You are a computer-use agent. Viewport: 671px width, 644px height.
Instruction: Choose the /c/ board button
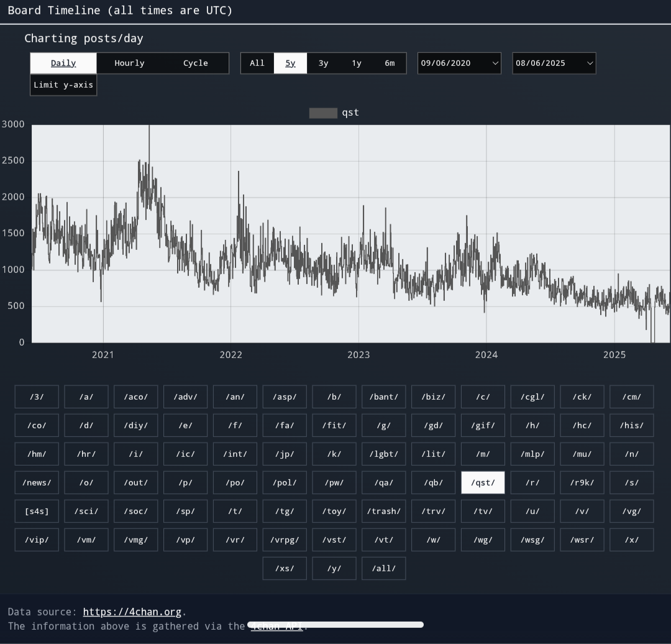(x=483, y=397)
